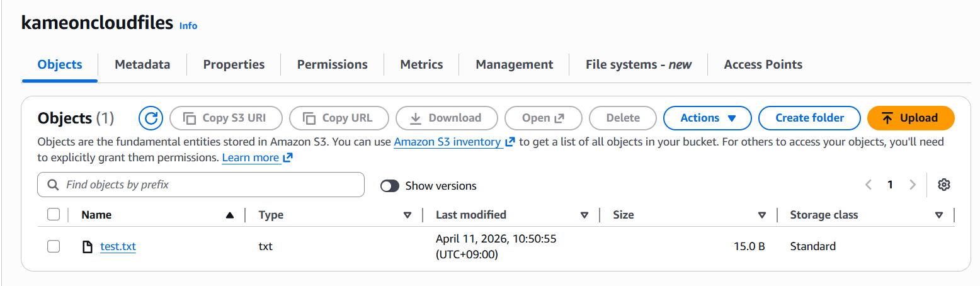Expand the Actions dropdown menu
Viewport: 980px width, 286px height.
pos(707,118)
